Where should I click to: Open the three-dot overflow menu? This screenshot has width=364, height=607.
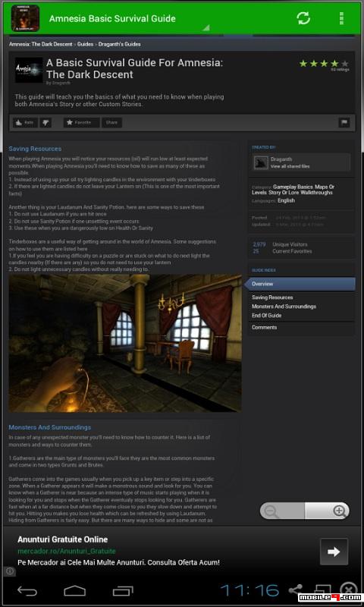click(341, 18)
